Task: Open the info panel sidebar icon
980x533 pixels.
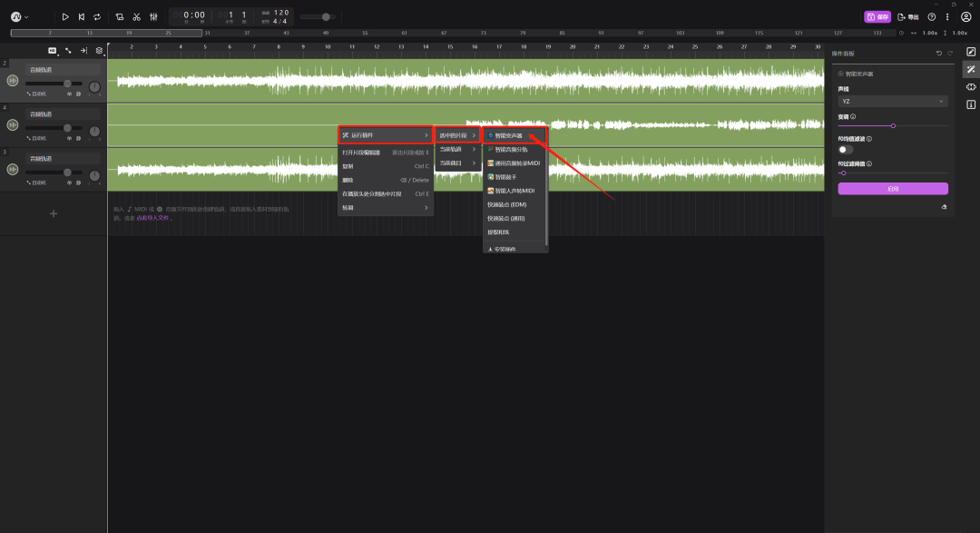Action: 971,104
